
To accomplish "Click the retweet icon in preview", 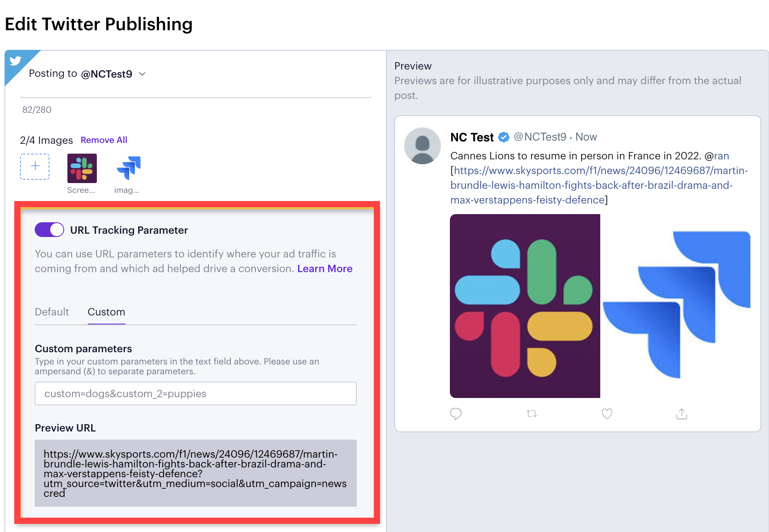I will pos(532,414).
